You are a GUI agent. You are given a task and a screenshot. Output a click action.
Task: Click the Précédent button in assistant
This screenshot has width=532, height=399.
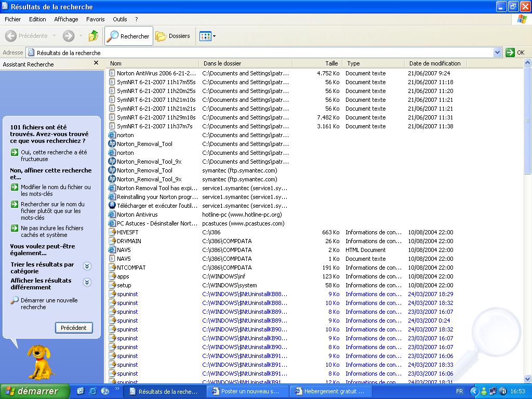click(74, 328)
